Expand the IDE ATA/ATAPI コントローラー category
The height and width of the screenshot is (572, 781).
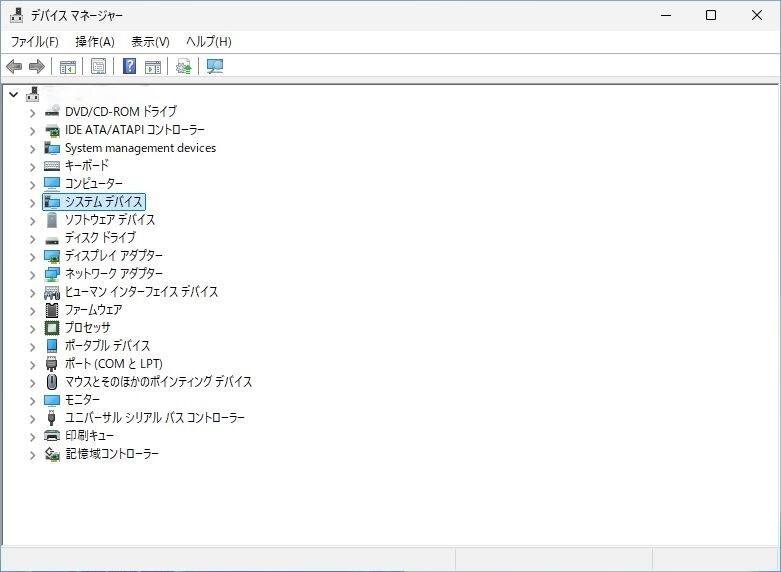click(32, 131)
